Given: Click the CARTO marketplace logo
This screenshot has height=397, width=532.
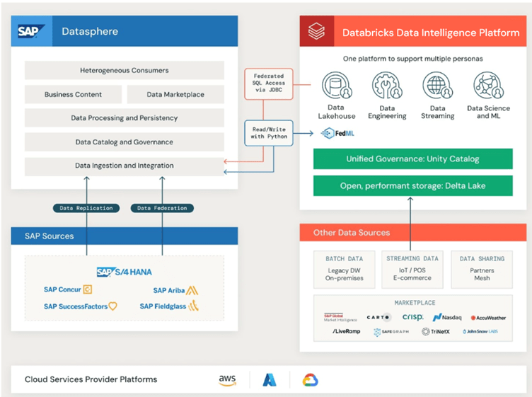Looking at the screenshot, I should [378, 318].
